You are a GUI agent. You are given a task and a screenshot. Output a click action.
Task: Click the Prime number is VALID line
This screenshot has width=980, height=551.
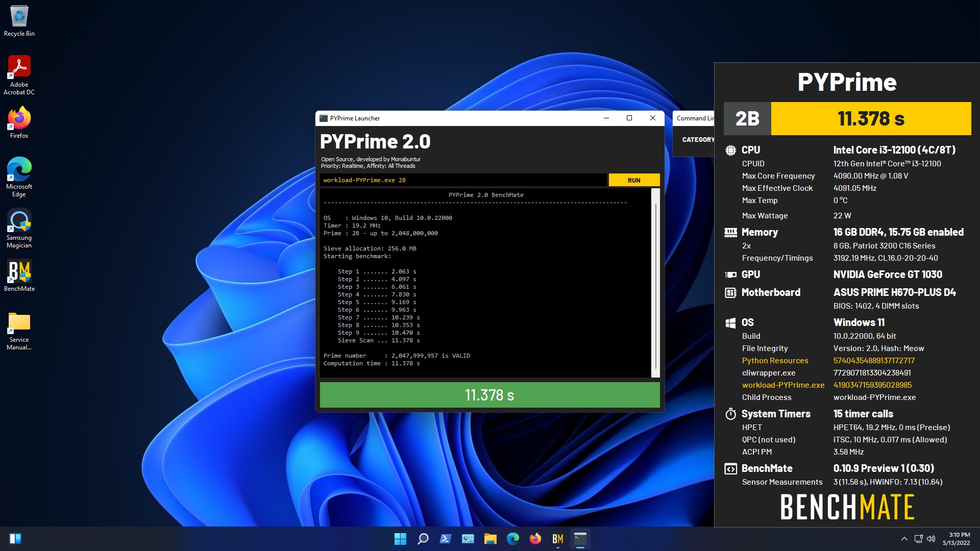coord(397,356)
